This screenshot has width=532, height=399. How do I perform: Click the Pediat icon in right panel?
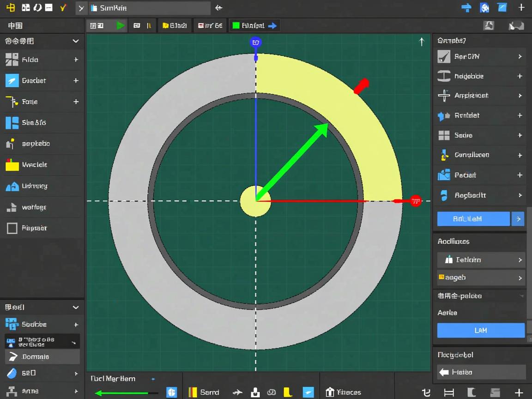tap(444, 175)
